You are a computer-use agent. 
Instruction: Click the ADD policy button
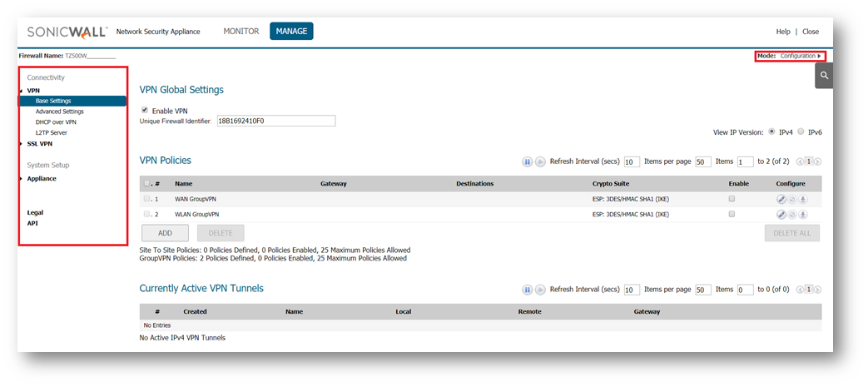coord(165,233)
